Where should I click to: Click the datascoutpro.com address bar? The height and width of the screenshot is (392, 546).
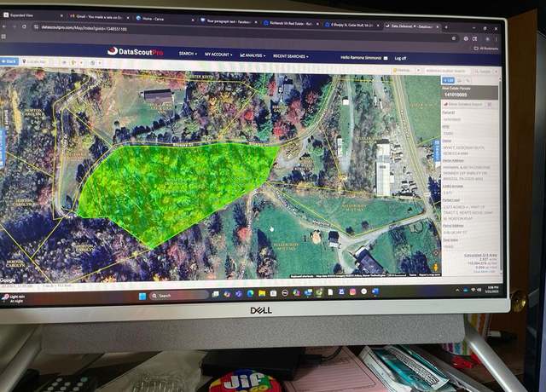click(x=244, y=33)
